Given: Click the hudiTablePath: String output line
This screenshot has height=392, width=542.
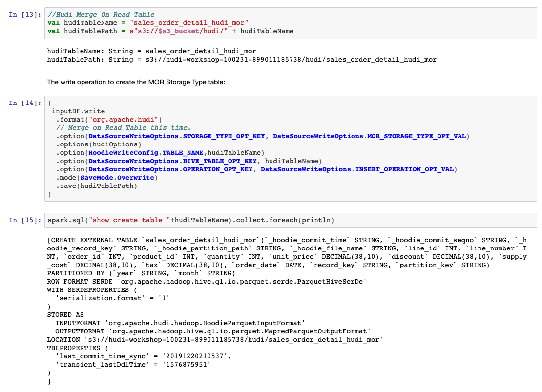Looking at the screenshot, I should tap(241, 60).
